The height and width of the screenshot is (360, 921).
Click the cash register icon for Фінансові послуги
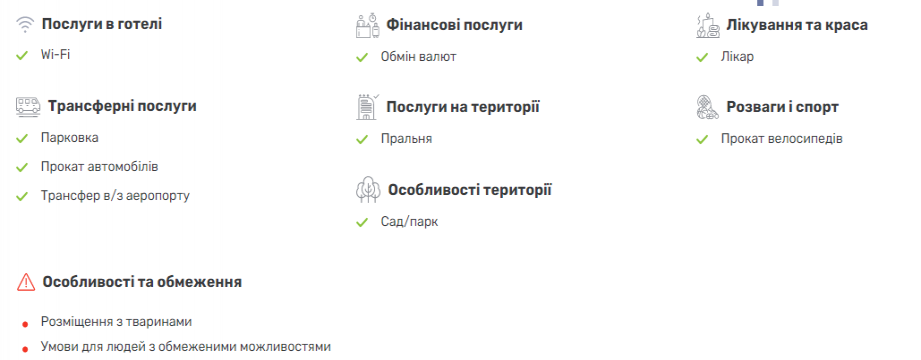pyautogui.click(x=368, y=26)
